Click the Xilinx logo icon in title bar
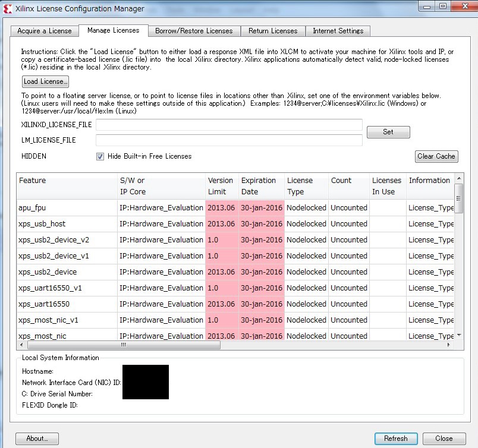The width and height of the screenshot is (478, 448). pyautogui.click(x=8, y=9)
